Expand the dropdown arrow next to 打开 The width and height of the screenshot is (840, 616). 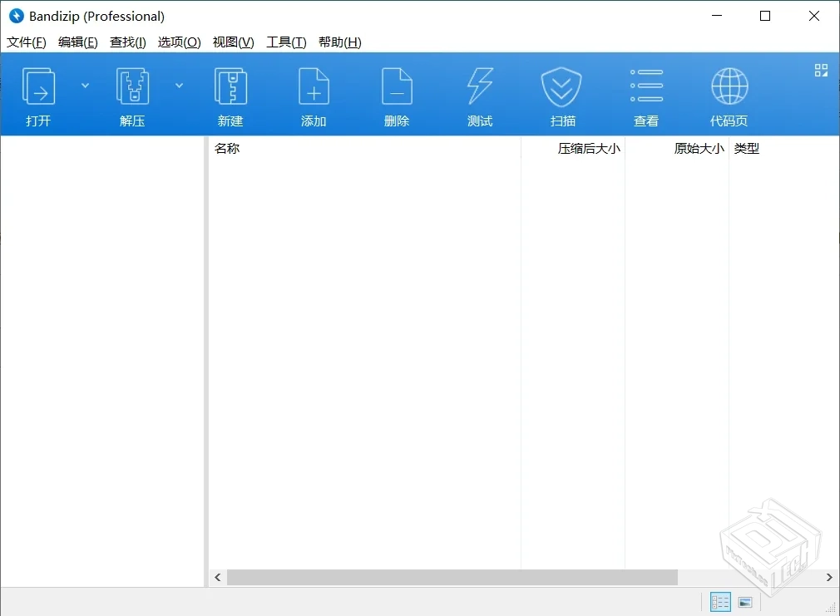click(x=85, y=85)
